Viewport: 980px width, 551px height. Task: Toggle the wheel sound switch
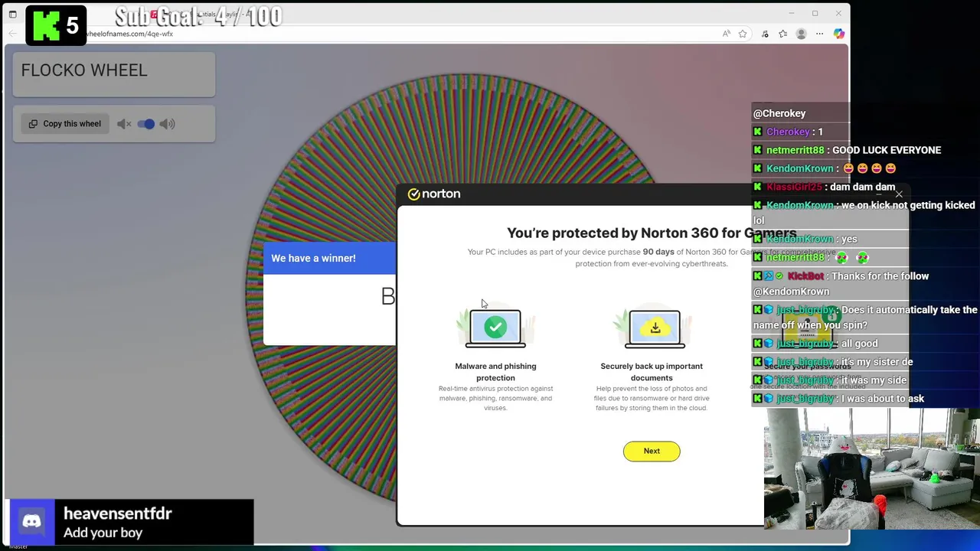coord(145,124)
